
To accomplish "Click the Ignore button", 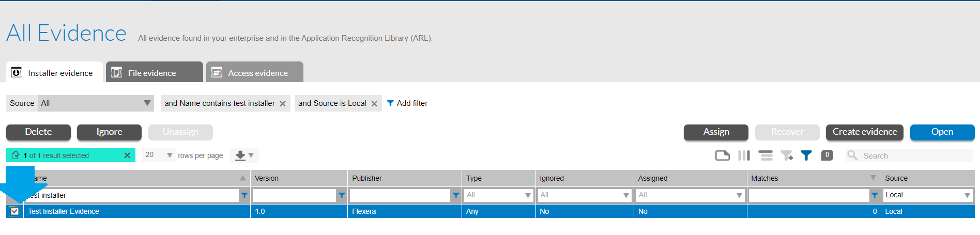I will pyautogui.click(x=109, y=132).
